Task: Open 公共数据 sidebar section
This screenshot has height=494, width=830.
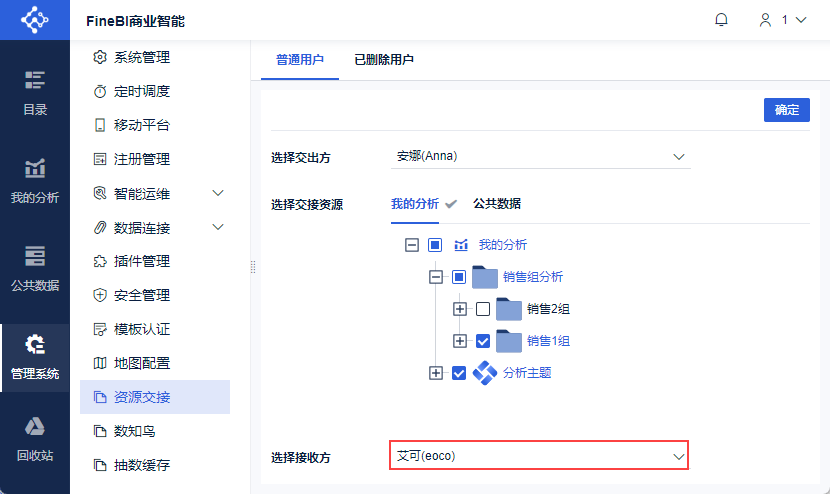Action: pyautogui.click(x=35, y=268)
